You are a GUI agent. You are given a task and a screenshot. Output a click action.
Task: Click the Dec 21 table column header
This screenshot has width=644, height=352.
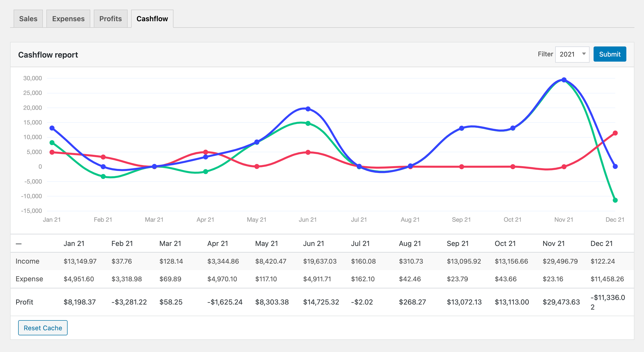[601, 243]
